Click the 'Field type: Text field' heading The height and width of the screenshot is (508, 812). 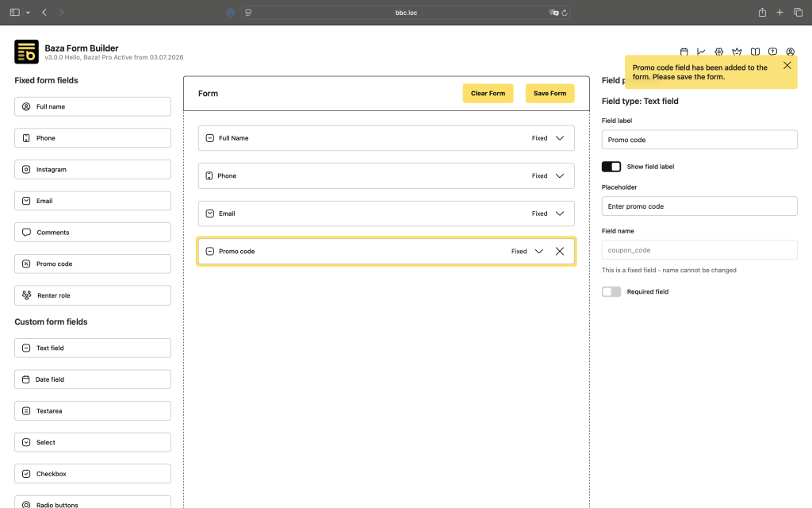pyautogui.click(x=640, y=101)
